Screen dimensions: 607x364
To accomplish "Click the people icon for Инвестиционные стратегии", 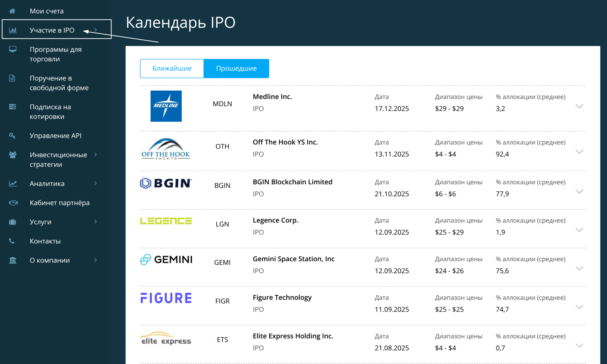I will [x=12, y=155].
